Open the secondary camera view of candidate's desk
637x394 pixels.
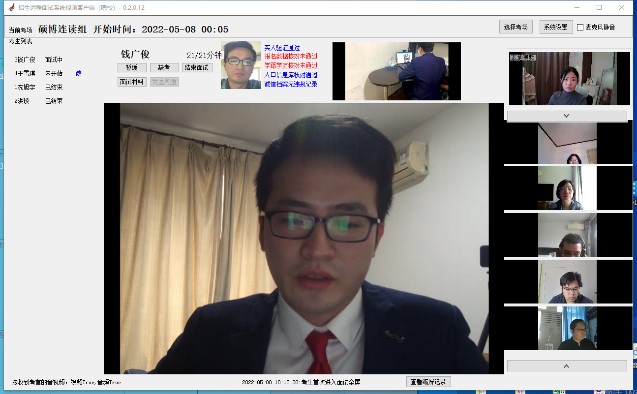(x=396, y=71)
